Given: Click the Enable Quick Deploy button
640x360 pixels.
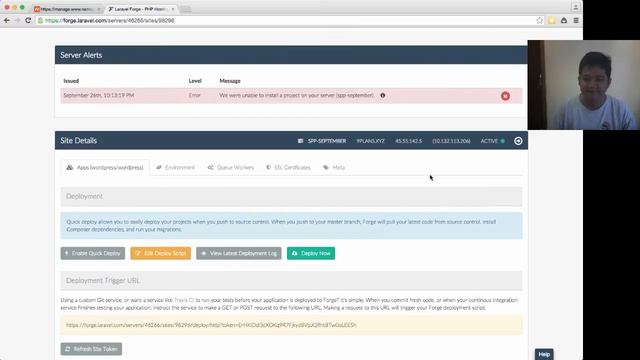Looking at the screenshot, I should (x=93, y=253).
